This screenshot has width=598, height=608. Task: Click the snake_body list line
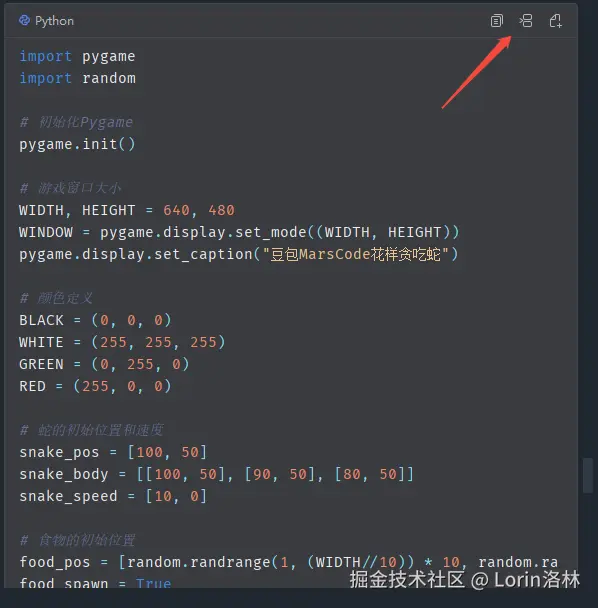pyautogui.click(x=217, y=474)
